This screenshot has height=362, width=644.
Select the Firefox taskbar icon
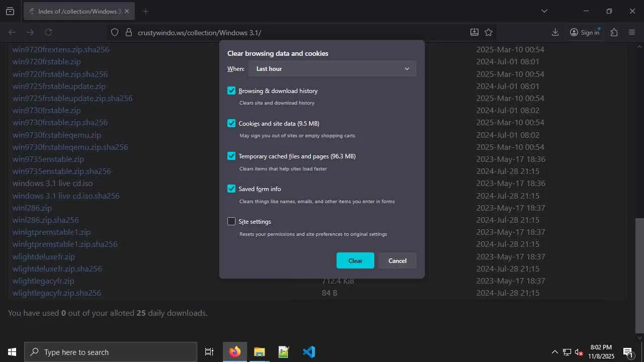tap(235, 352)
